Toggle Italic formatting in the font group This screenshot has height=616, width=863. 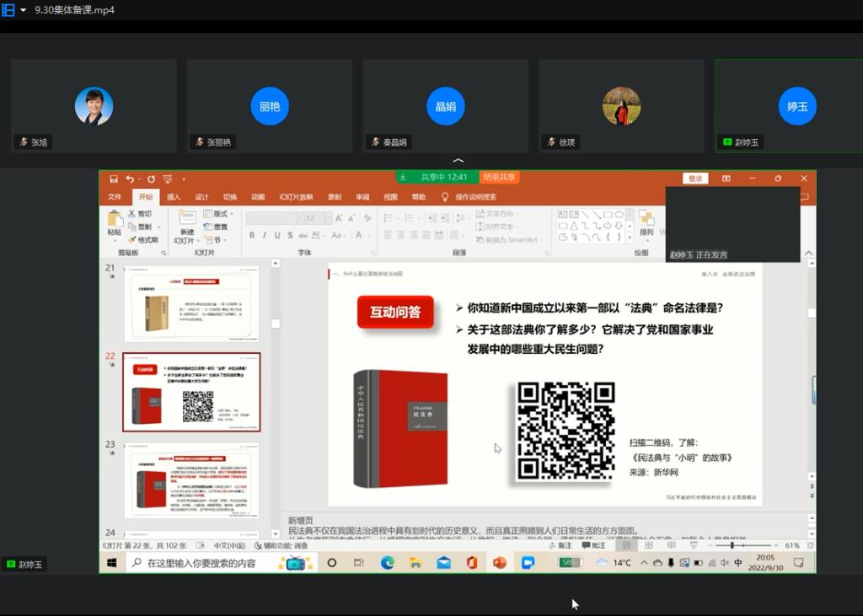265,235
